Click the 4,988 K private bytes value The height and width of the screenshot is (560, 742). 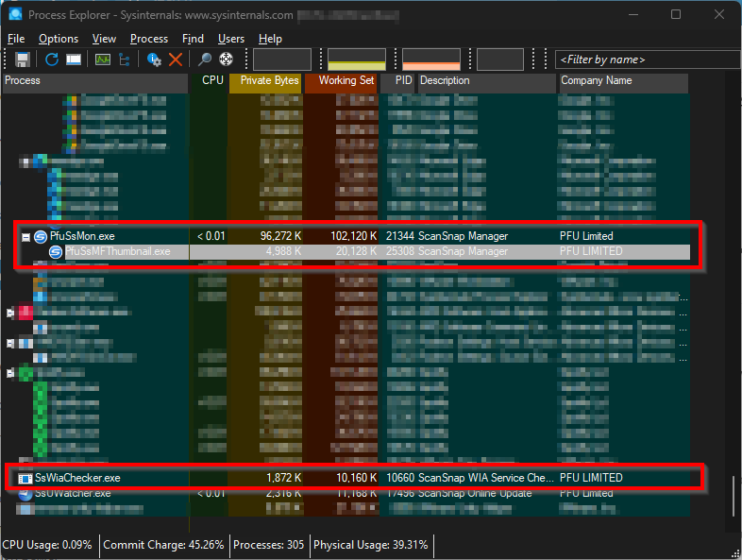283,251
